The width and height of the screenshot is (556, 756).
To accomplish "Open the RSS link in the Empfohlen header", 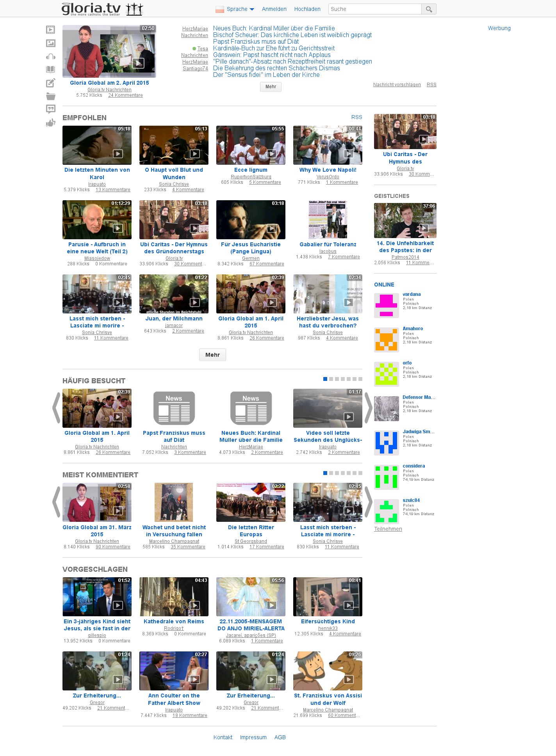I will [357, 117].
